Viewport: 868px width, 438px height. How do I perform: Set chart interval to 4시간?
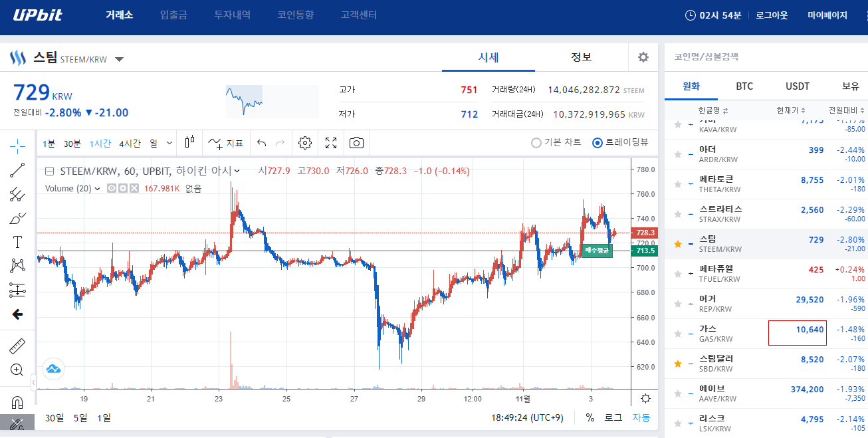click(x=130, y=143)
